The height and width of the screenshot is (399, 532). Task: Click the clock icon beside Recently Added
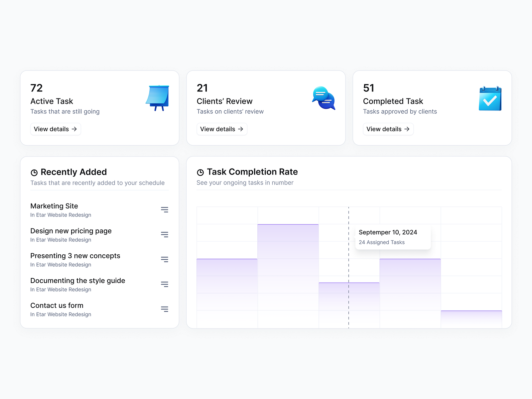[x=34, y=172]
